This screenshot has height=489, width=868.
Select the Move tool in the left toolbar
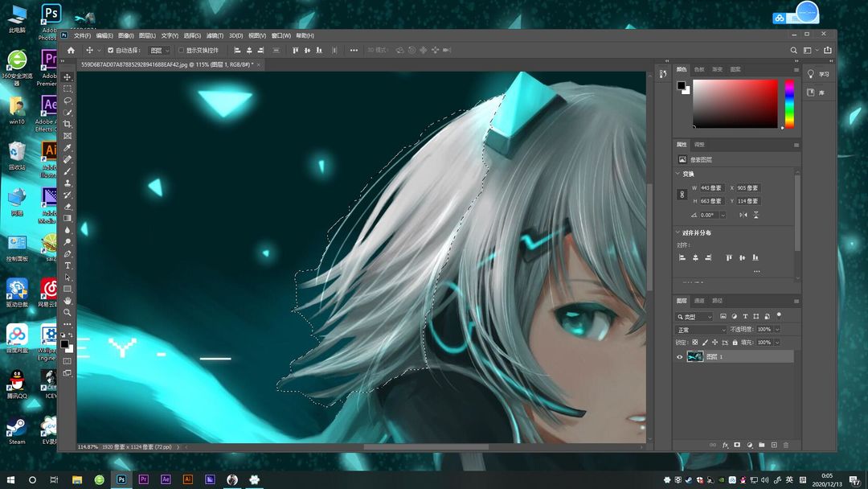pyautogui.click(x=68, y=77)
